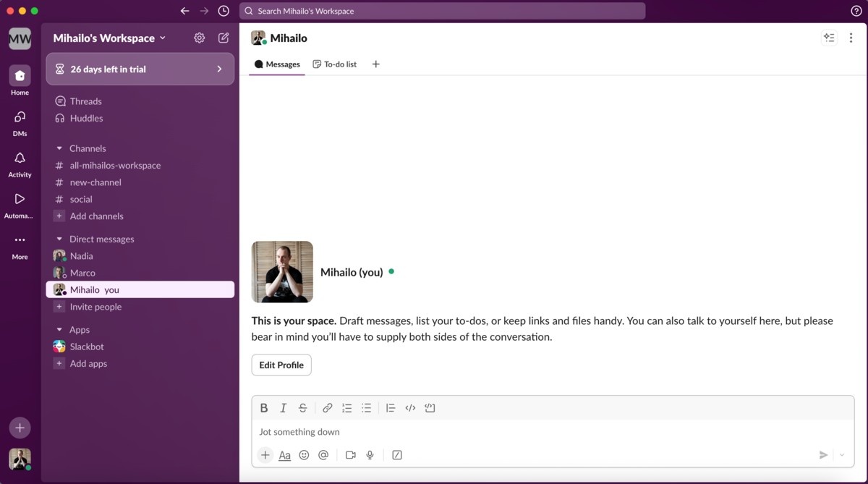
Task: Open the 26 days left in trial banner
Action: 140,69
